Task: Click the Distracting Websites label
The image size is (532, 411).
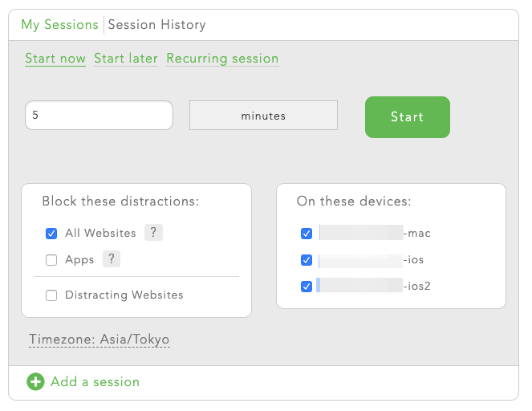Action: pyautogui.click(x=124, y=295)
